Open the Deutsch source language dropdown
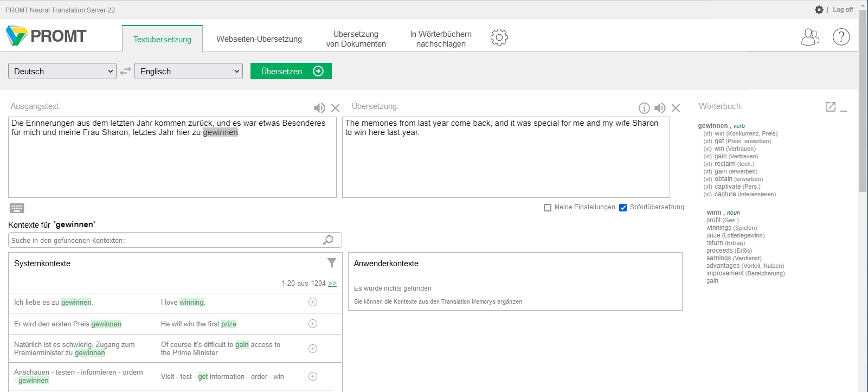868x392 pixels. [62, 71]
